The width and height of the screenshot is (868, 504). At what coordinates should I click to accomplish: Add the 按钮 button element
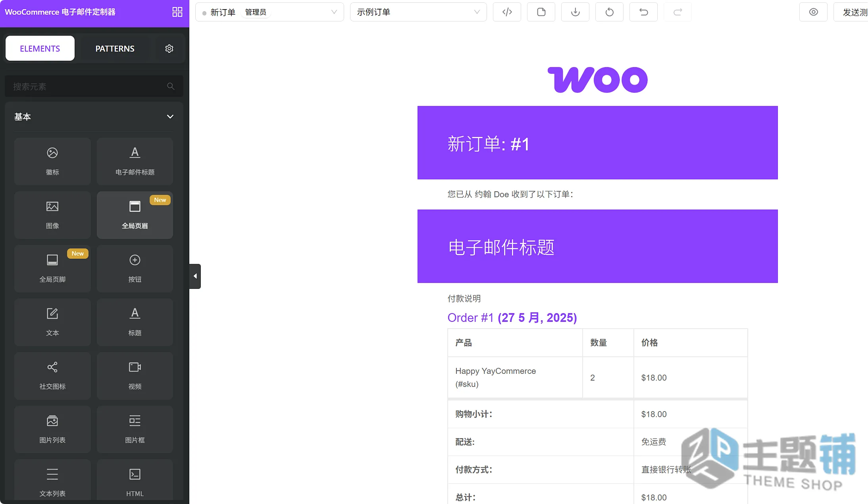(x=135, y=268)
